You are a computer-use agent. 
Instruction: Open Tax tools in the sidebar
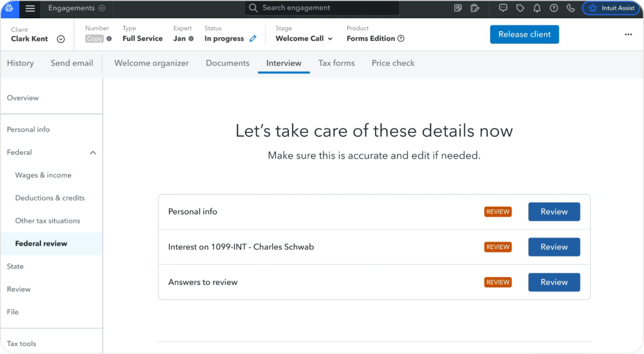pyautogui.click(x=21, y=344)
